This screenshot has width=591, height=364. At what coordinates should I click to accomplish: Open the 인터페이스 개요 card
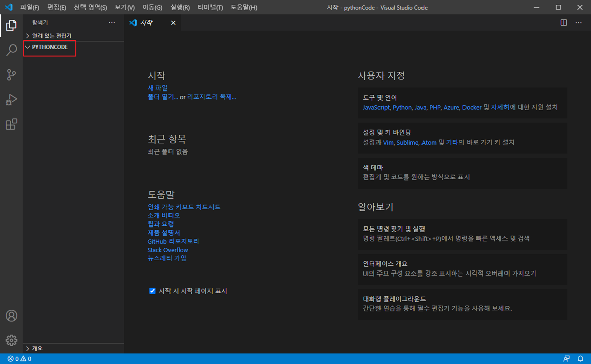point(462,269)
